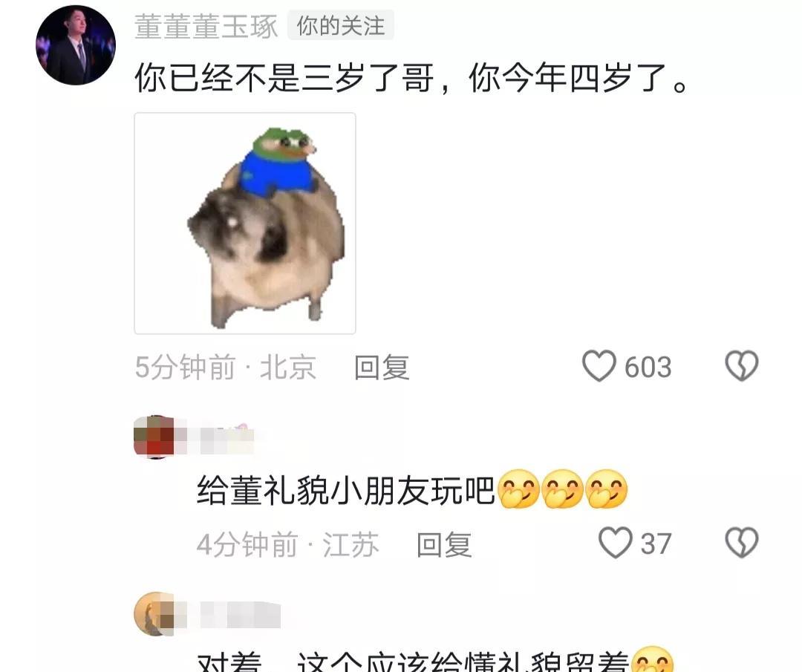Image resolution: width=802 pixels, height=672 pixels.
Task: Select the text 你已经不是三岁了哥
Action: pyautogui.click(x=284, y=78)
